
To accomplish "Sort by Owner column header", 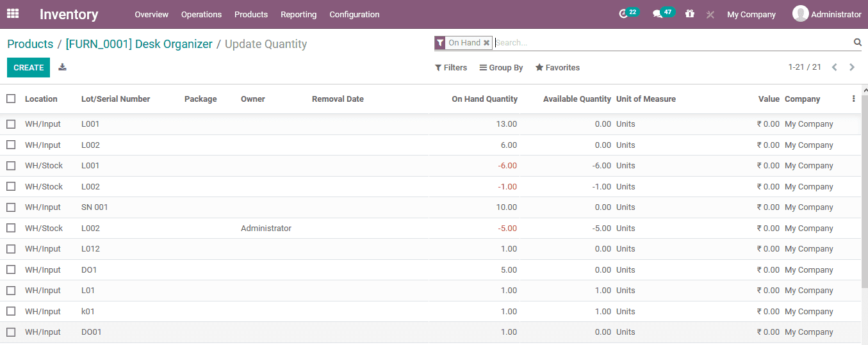I will click(x=252, y=99).
